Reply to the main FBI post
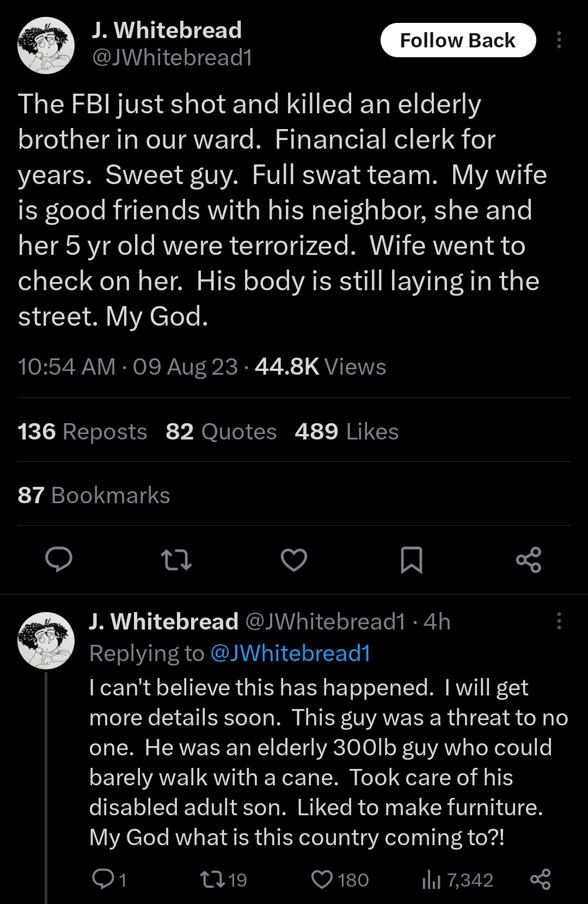The width and height of the screenshot is (588, 904). click(59, 560)
